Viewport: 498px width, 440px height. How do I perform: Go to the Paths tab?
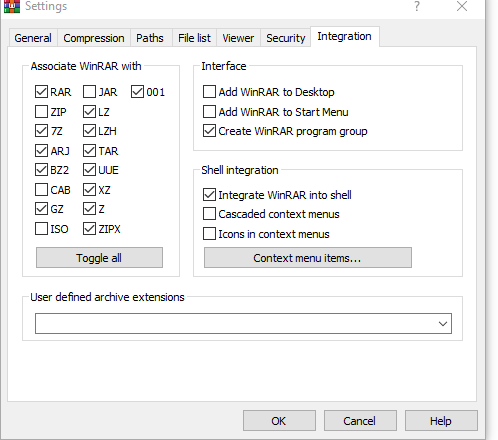(x=150, y=38)
